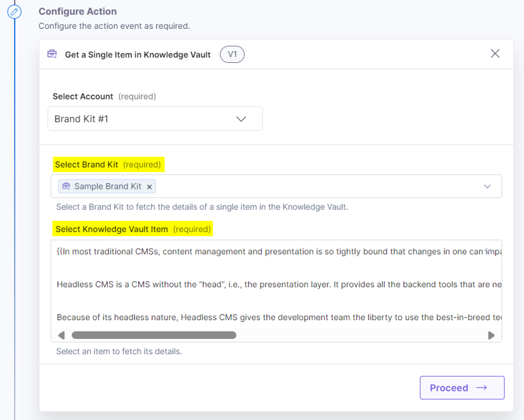Screen dimensions: 524x420
Task: Click the 'Get a Single Item in Knowledge Vault' title
Action: pyautogui.click(x=138, y=55)
